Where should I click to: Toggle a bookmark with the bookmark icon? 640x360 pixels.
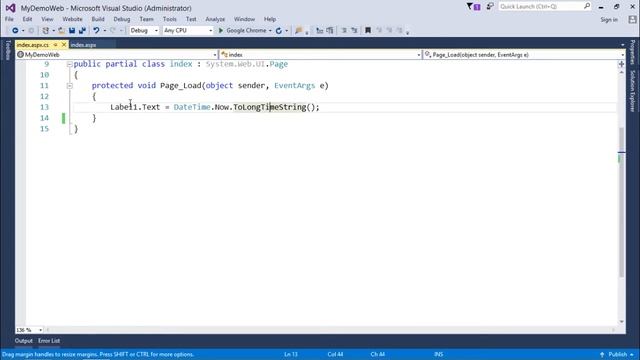tap(368, 31)
